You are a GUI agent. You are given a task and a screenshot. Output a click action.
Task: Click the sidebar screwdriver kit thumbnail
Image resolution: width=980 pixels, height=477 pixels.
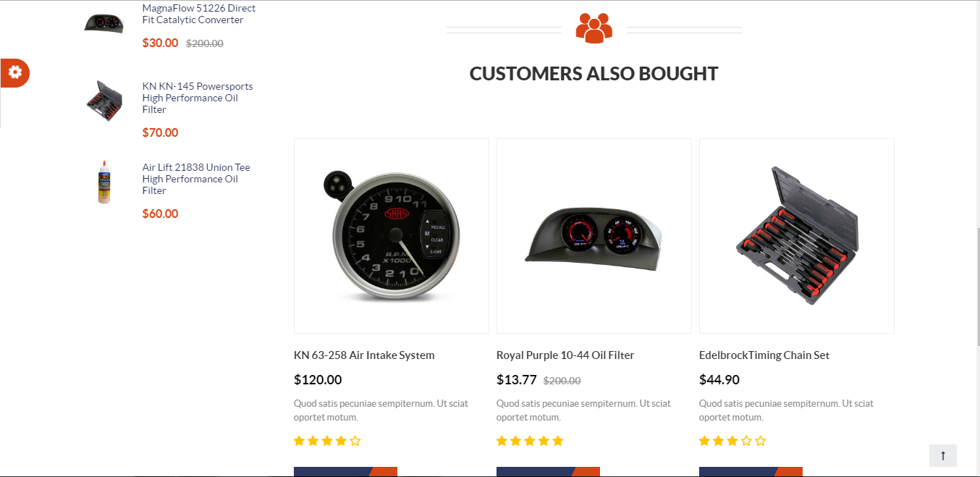pos(104,100)
